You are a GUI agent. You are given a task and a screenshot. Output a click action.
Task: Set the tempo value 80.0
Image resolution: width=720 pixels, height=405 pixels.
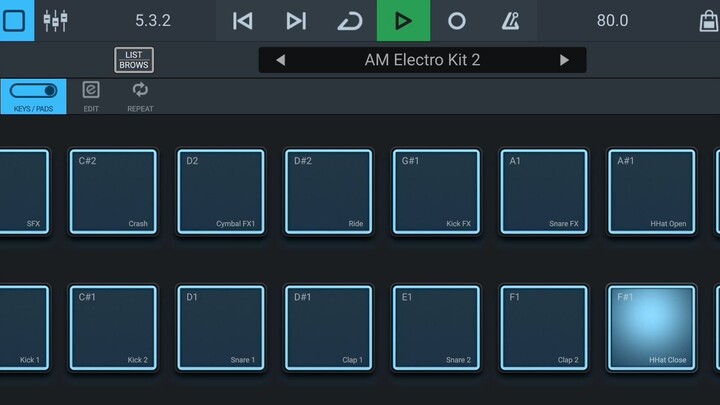(612, 20)
